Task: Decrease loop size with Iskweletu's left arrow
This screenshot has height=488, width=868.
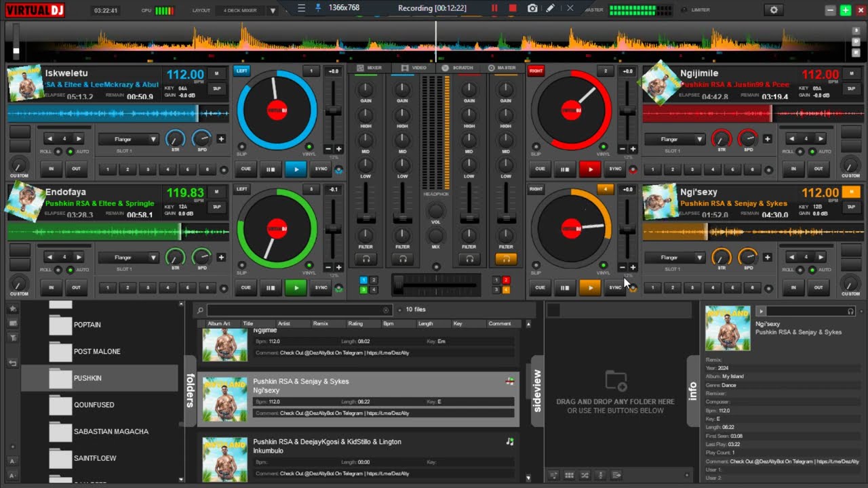Action: click(50, 138)
